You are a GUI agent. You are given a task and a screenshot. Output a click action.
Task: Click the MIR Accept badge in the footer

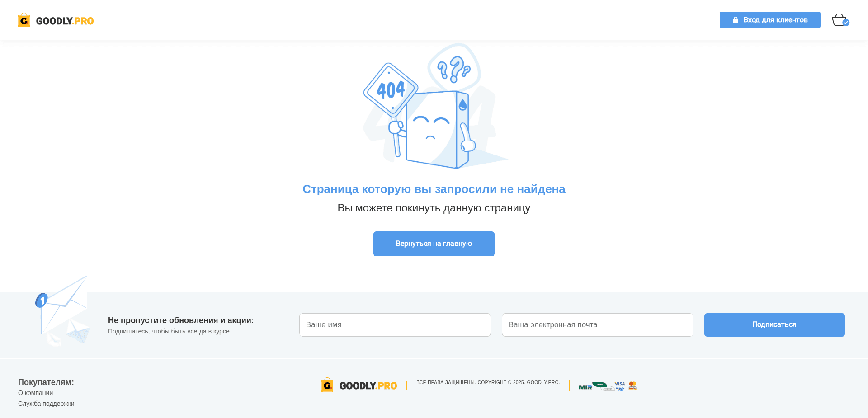click(x=604, y=386)
